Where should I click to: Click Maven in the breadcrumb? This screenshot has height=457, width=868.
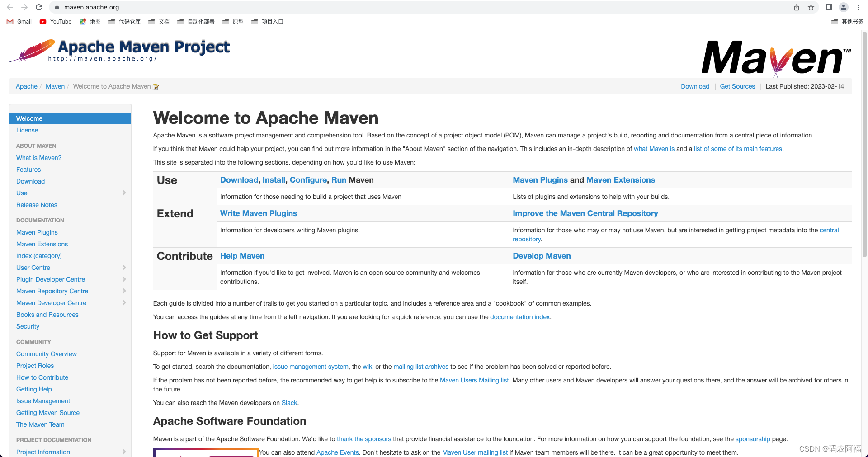click(x=55, y=86)
